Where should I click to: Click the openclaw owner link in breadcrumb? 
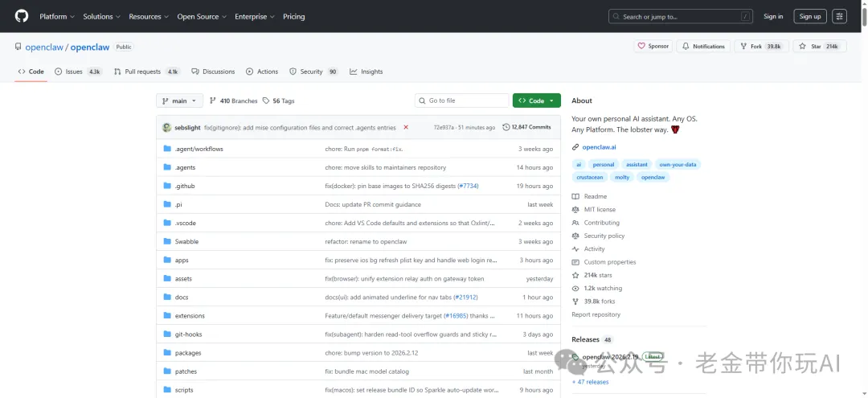44,47
